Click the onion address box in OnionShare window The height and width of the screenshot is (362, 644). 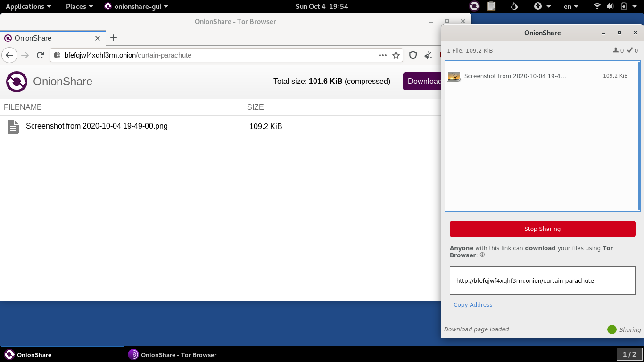tap(542, 280)
